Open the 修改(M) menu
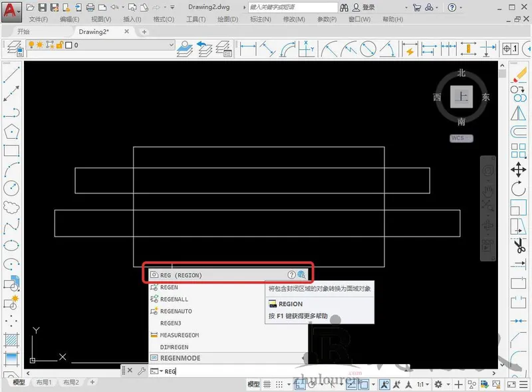The width and height of the screenshot is (532, 392). click(x=294, y=19)
